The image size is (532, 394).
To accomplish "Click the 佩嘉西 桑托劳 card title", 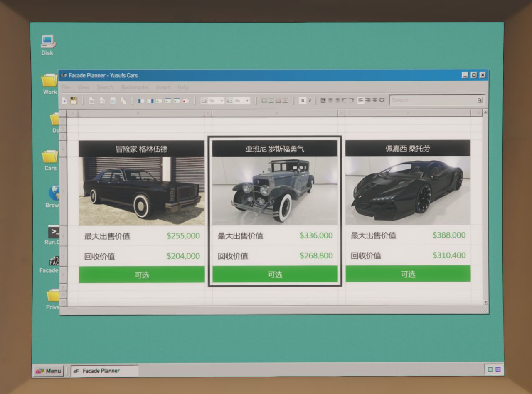I will (x=408, y=149).
